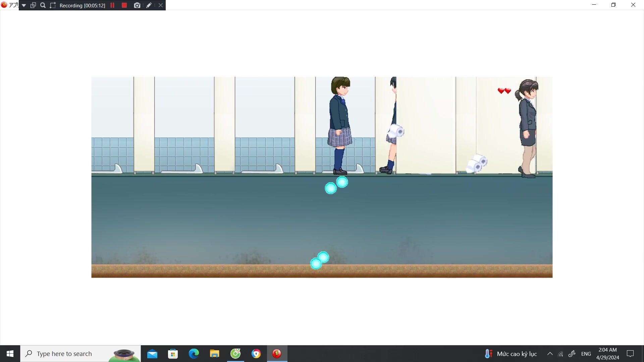Image resolution: width=644 pixels, height=362 pixels.
Task: Select the recording region resize icon
Action: tap(53, 5)
